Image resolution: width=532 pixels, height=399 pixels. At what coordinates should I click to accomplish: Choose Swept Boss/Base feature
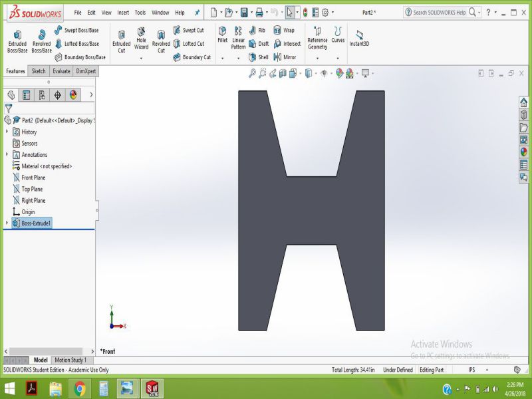point(76,30)
